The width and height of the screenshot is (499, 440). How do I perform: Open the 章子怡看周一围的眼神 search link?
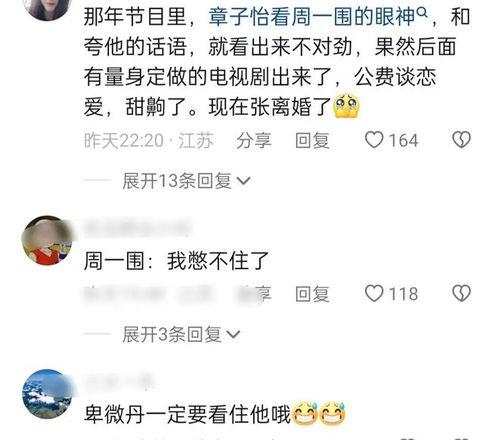click(x=312, y=16)
